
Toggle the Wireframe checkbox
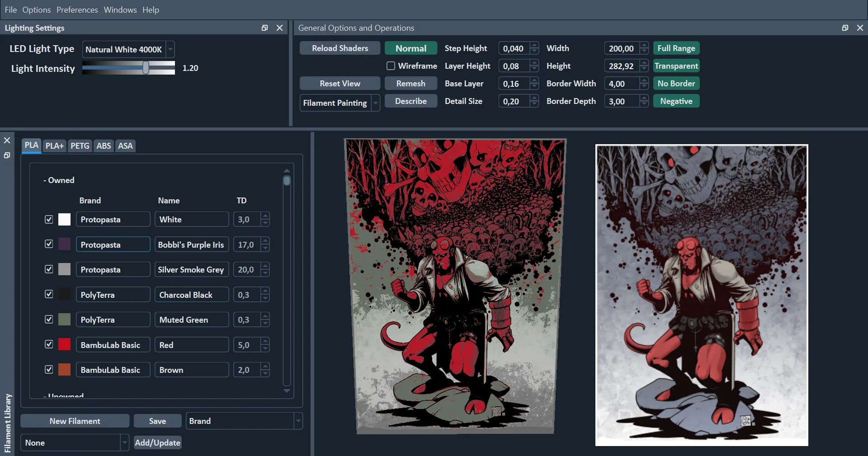point(391,66)
